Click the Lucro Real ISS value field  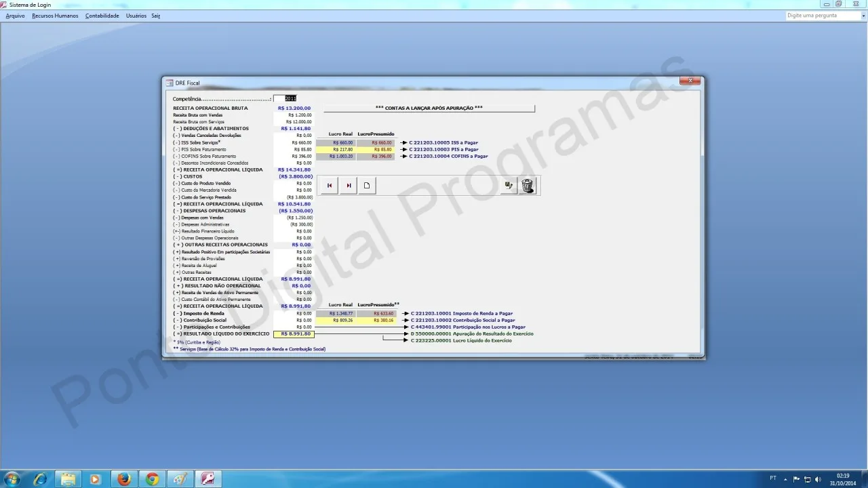point(336,143)
